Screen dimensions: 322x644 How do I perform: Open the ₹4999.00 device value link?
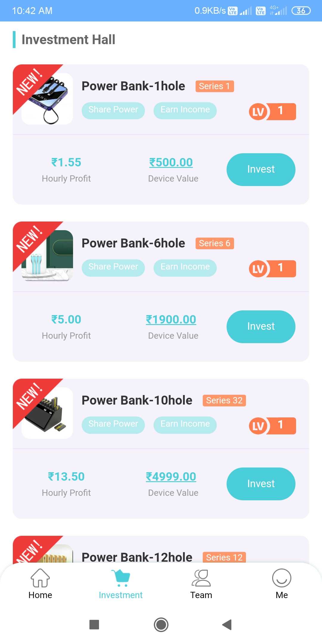pos(171,477)
